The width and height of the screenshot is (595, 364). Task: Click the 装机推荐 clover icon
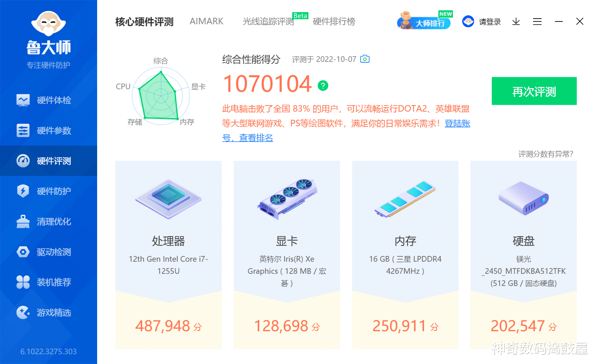tap(23, 282)
